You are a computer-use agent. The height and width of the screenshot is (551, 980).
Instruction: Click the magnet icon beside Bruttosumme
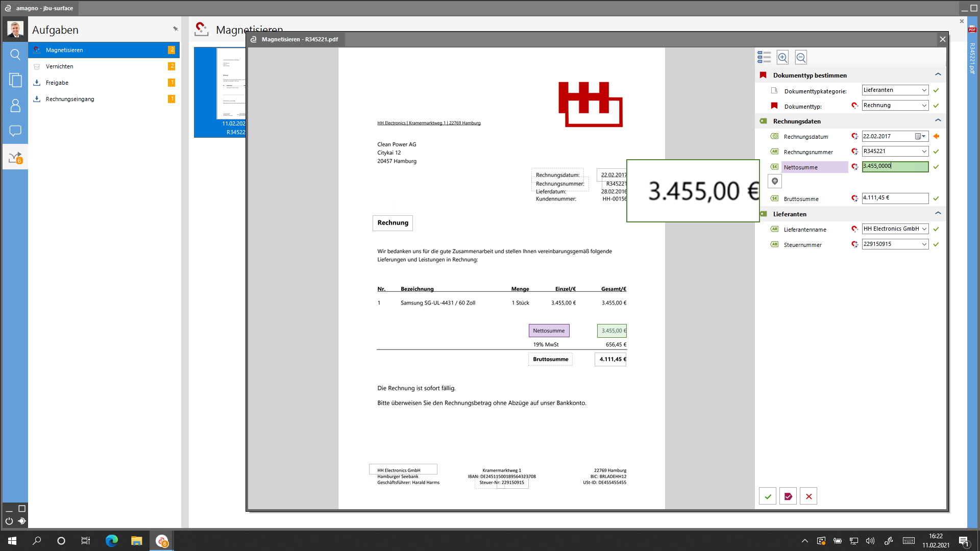pyautogui.click(x=854, y=198)
